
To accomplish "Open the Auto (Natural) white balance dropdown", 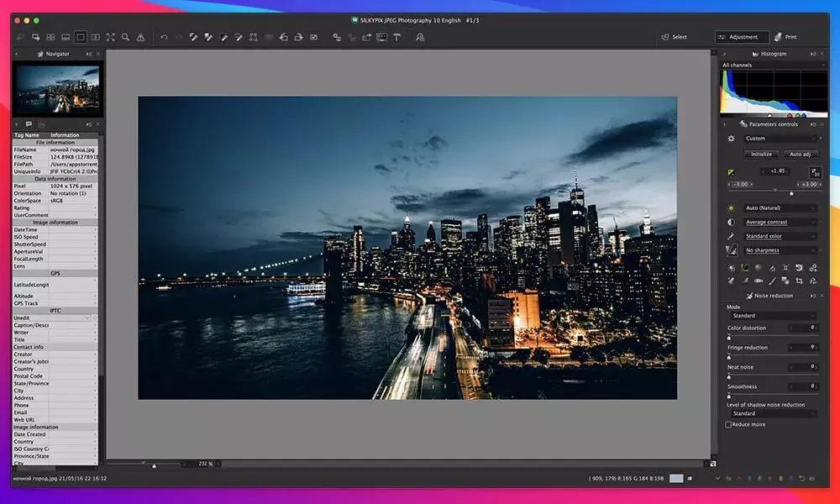I will pyautogui.click(x=780, y=207).
